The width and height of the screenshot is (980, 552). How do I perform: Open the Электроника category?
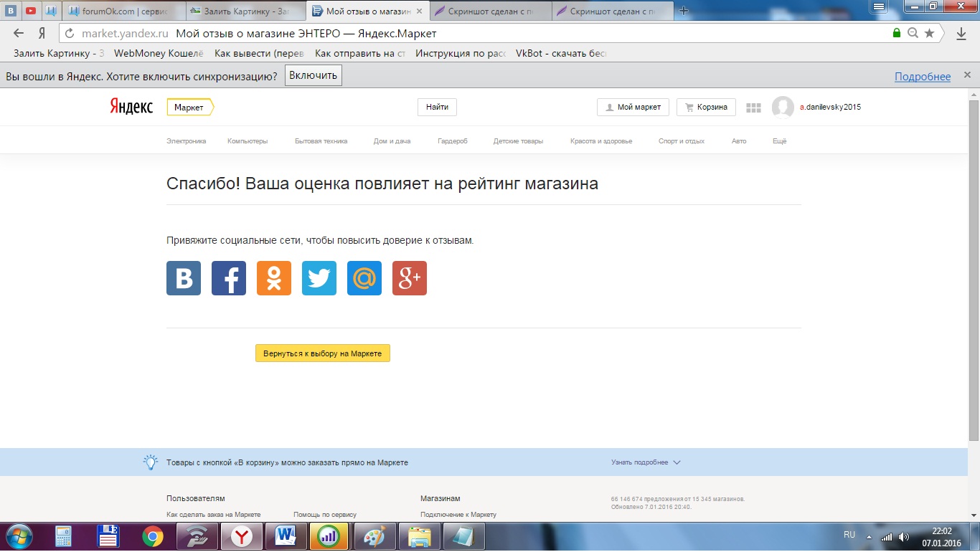(x=187, y=141)
